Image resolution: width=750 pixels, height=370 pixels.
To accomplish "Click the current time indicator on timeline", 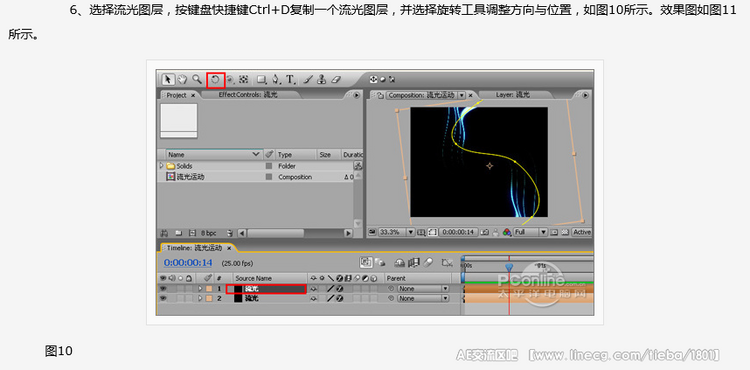I will (x=509, y=268).
